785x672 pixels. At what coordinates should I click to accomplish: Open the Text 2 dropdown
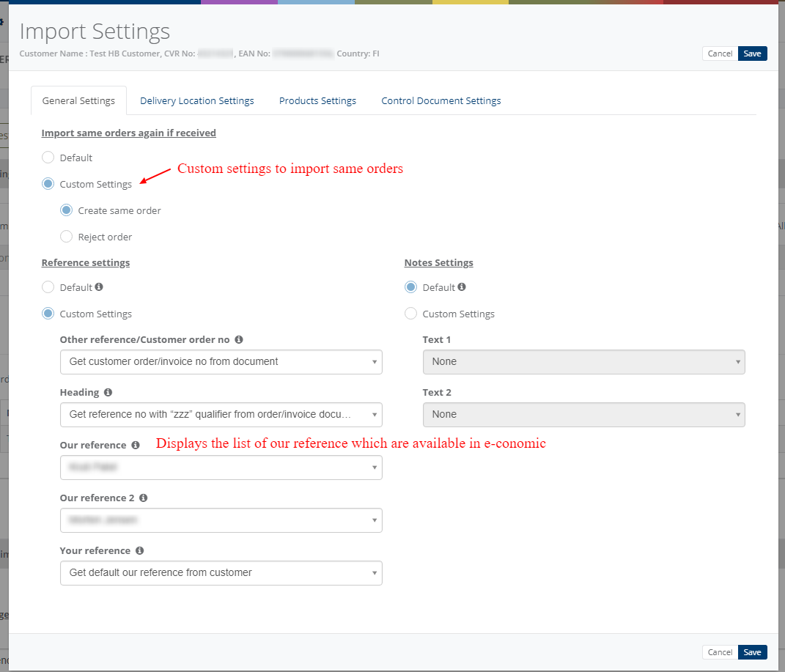click(583, 415)
